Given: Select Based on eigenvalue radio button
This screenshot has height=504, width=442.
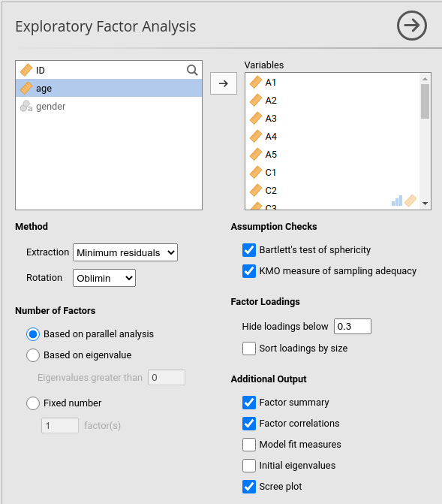Looking at the screenshot, I should coord(33,355).
